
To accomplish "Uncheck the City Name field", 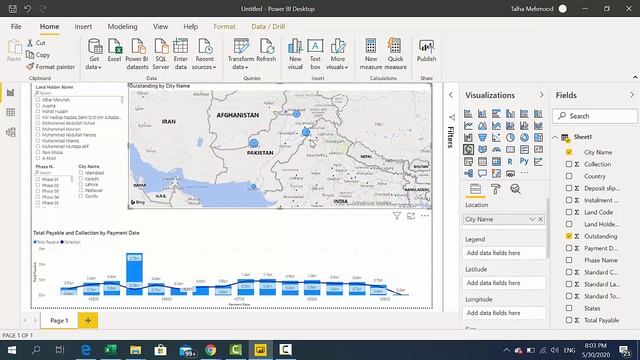I will (x=569, y=152).
